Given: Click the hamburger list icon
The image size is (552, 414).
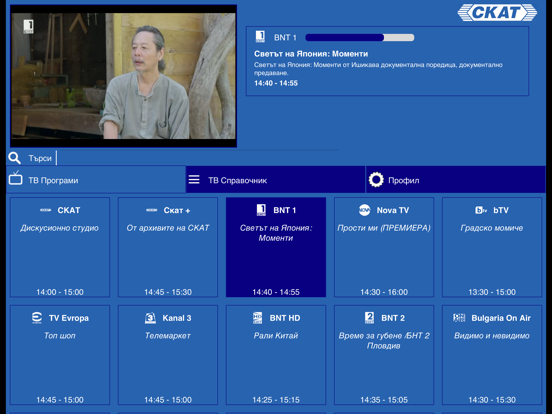Looking at the screenshot, I should tap(194, 180).
